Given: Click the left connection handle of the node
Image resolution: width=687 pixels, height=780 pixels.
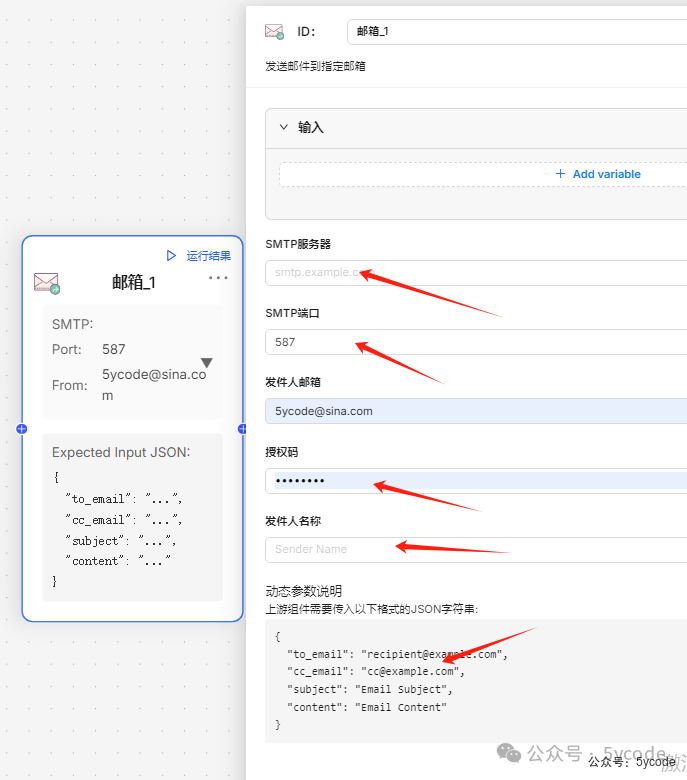Looking at the screenshot, I should pyautogui.click(x=21, y=429).
